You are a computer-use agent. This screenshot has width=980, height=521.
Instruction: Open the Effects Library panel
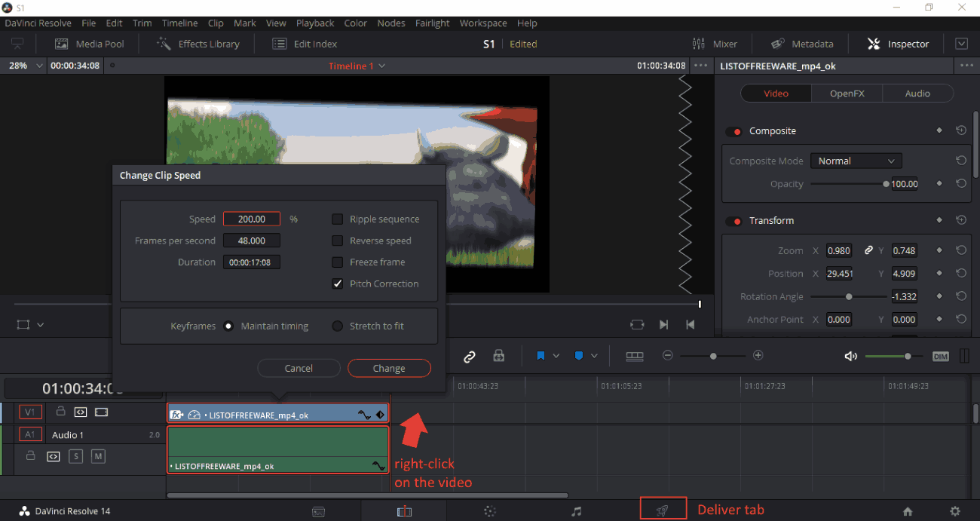(x=198, y=44)
